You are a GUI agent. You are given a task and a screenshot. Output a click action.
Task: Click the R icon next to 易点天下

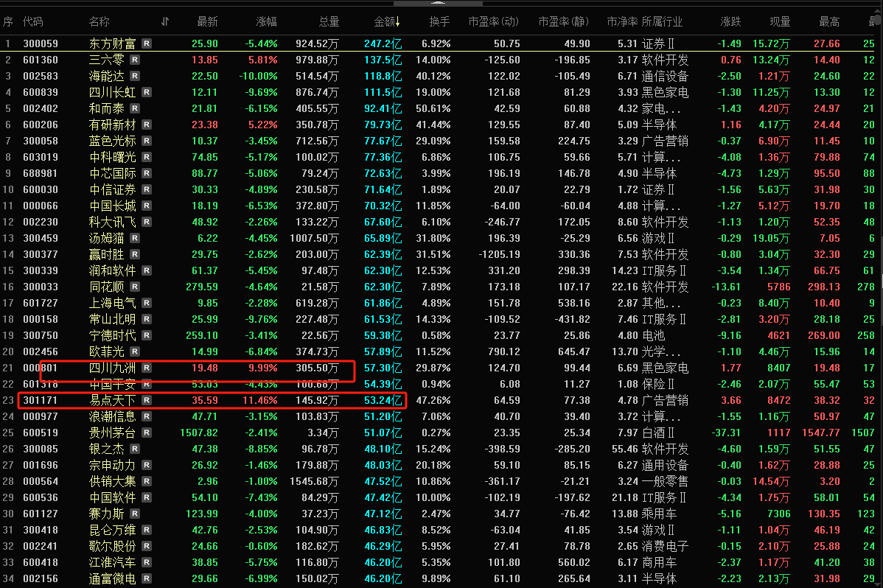(147, 401)
